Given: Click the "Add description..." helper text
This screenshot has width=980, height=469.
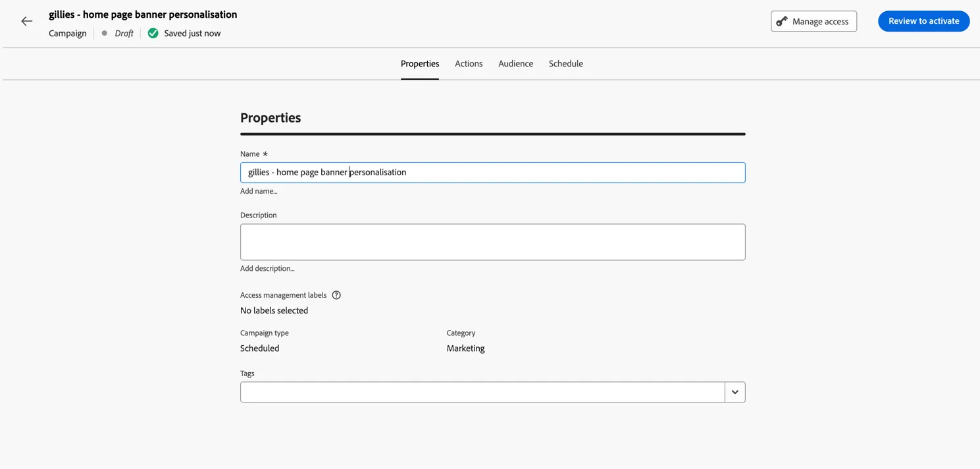Looking at the screenshot, I should pos(267,268).
